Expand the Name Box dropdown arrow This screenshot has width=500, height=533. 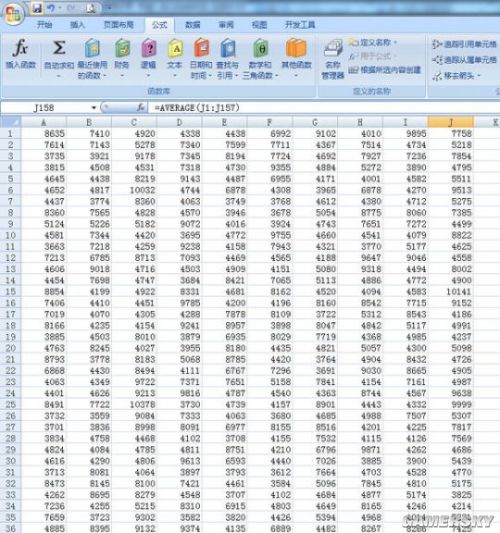[94, 108]
